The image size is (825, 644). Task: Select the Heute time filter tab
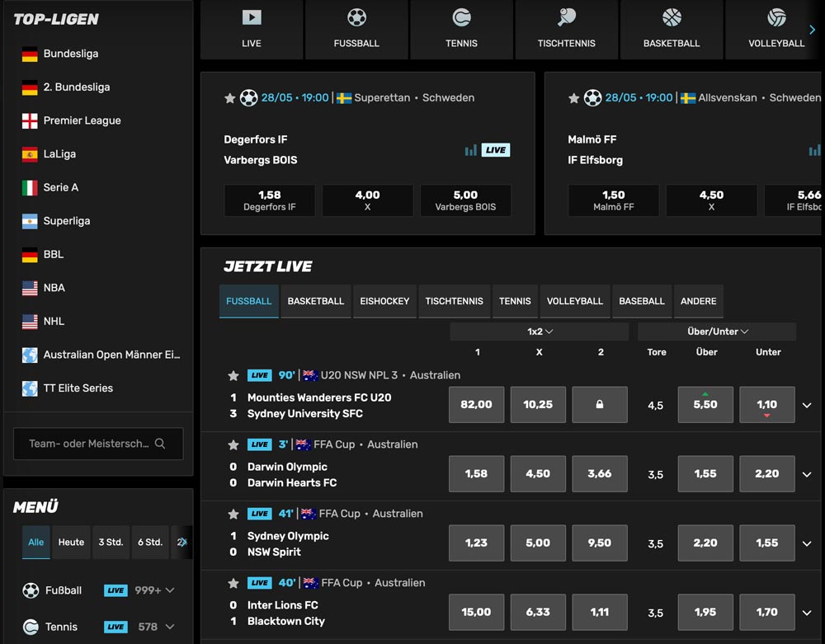click(71, 542)
